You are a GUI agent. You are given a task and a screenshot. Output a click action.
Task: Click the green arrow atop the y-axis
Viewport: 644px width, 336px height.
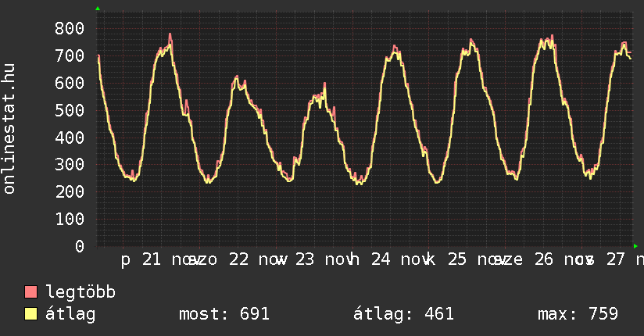(98, 9)
